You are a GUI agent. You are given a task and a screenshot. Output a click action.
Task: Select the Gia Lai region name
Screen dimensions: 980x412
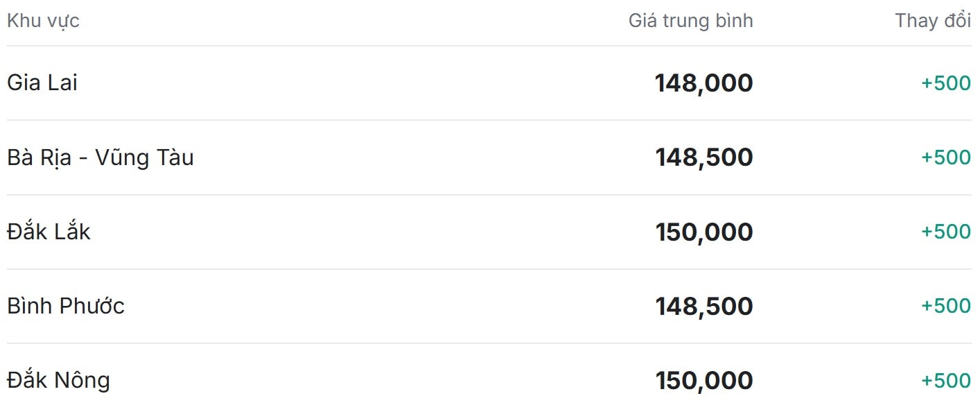42,83
